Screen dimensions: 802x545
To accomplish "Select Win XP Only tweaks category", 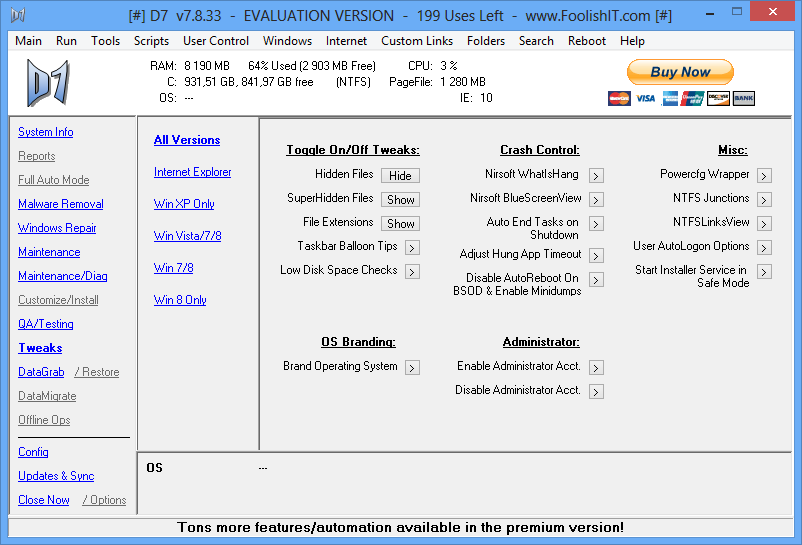I will coord(184,204).
